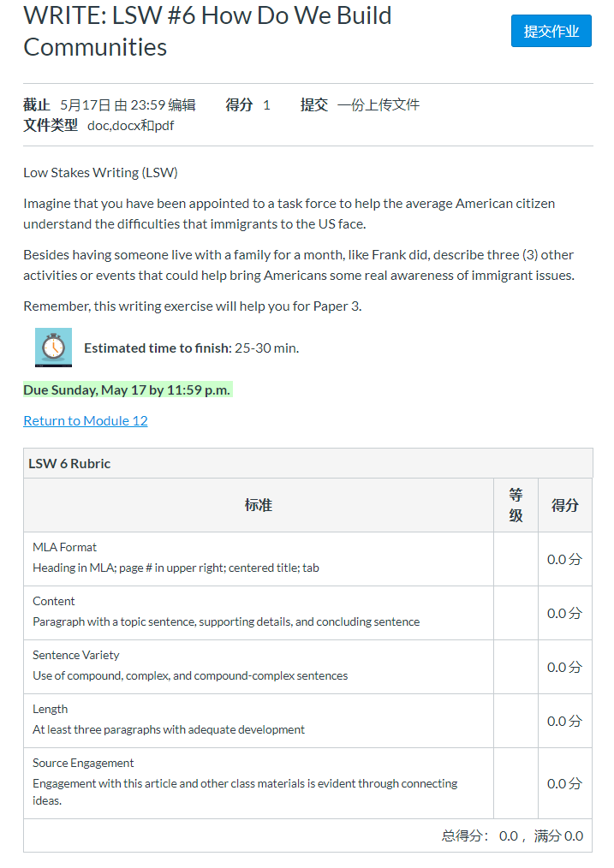The image size is (614, 868).
Task: Click the 标准 criteria column header
Action: [x=259, y=505]
